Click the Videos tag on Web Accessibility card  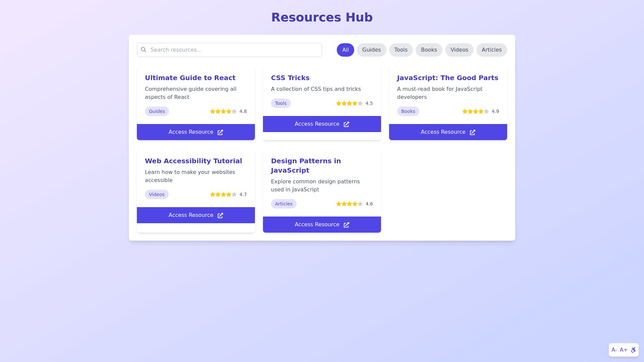point(157,194)
